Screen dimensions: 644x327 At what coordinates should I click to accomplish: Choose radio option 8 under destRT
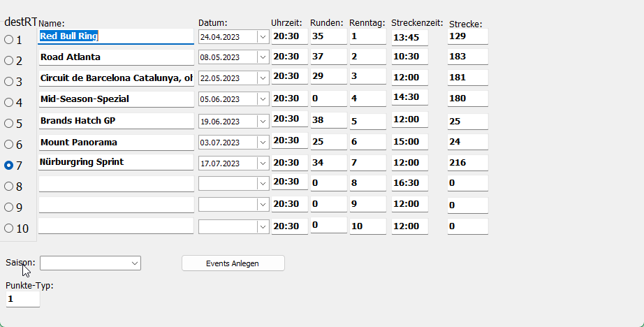9,187
